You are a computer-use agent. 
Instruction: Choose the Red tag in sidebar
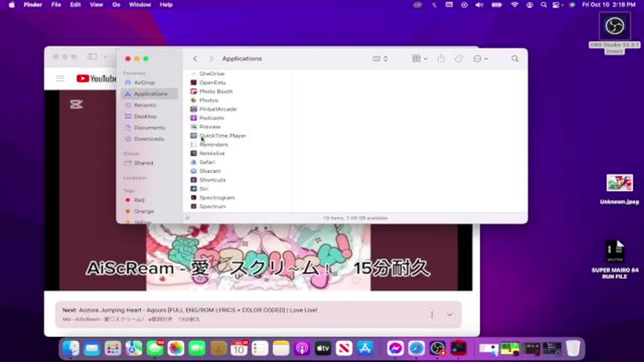pyautogui.click(x=139, y=200)
